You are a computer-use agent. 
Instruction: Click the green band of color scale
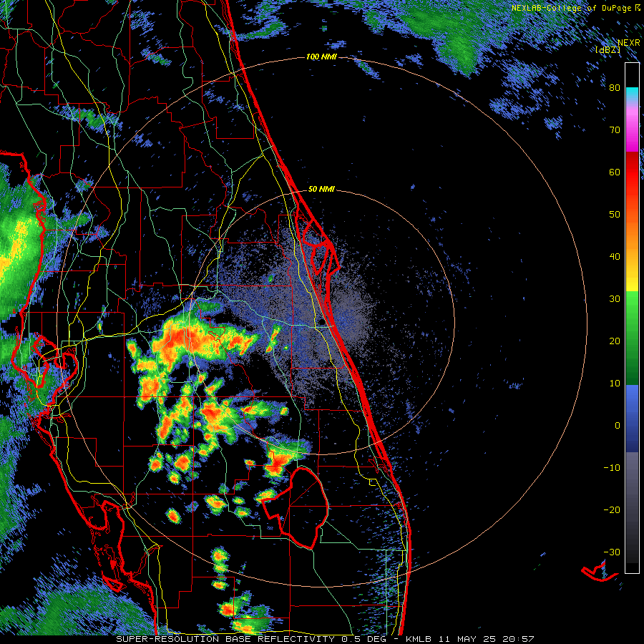[632, 338]
